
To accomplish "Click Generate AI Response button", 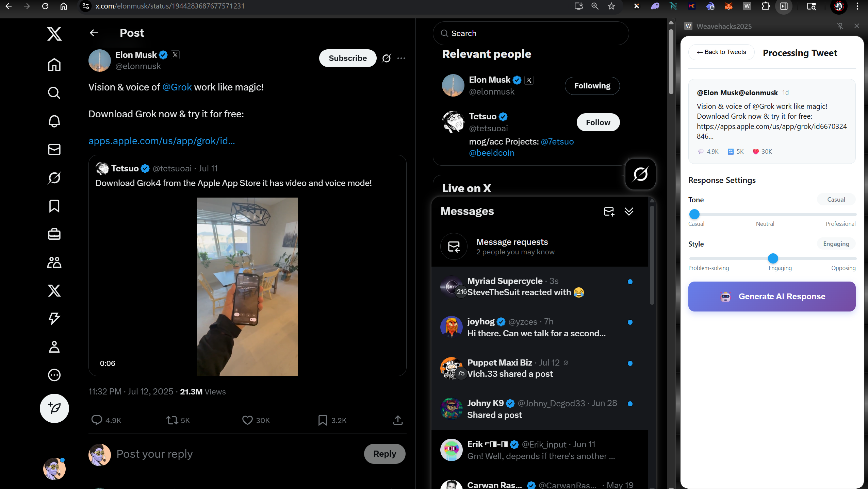I will click(772, 297).
